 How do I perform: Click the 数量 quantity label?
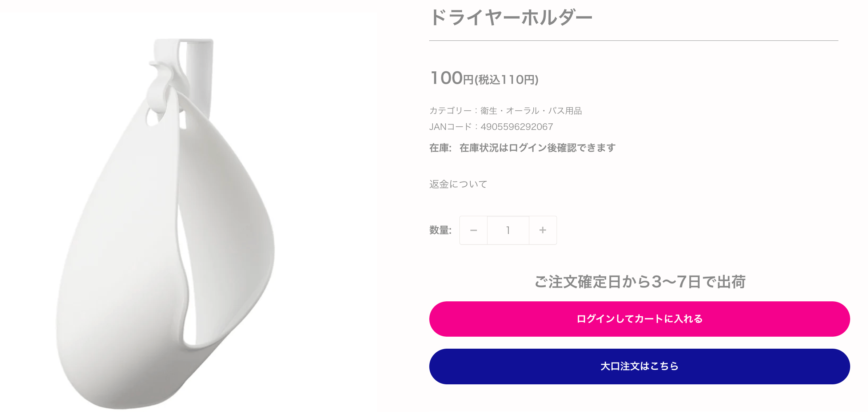(x=440, y=230)
